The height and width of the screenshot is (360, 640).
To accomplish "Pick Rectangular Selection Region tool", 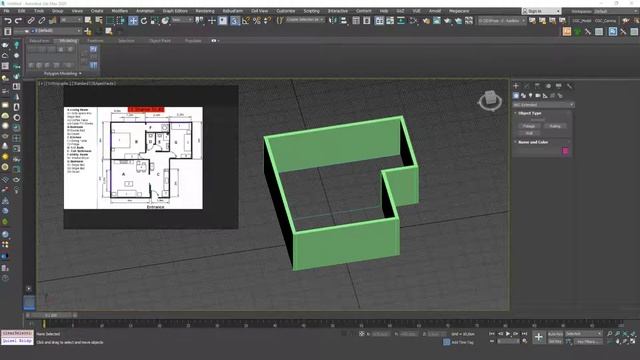I will (110, 20).
